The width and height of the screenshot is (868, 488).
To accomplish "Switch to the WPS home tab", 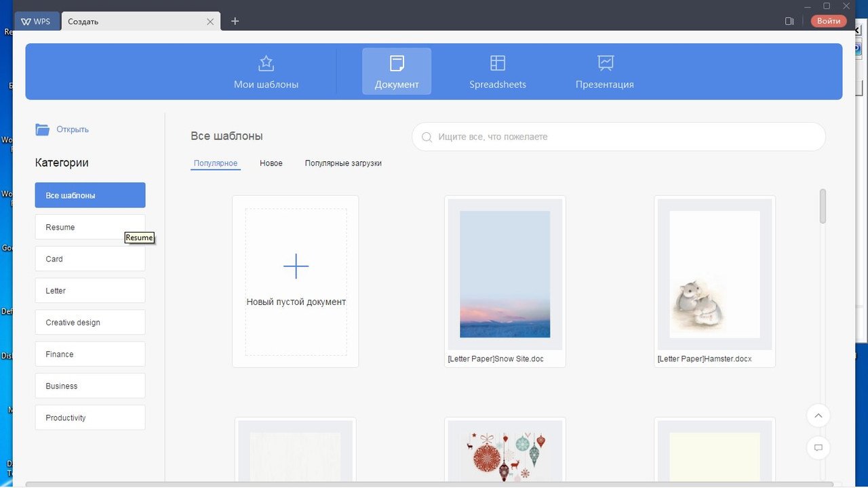I will coord(37,21).
